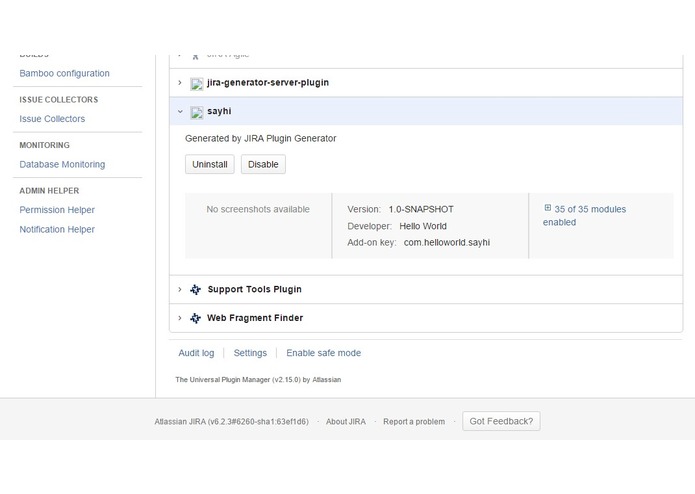
Task: Expand the Web Fragment Finder row
Action: 180,318
